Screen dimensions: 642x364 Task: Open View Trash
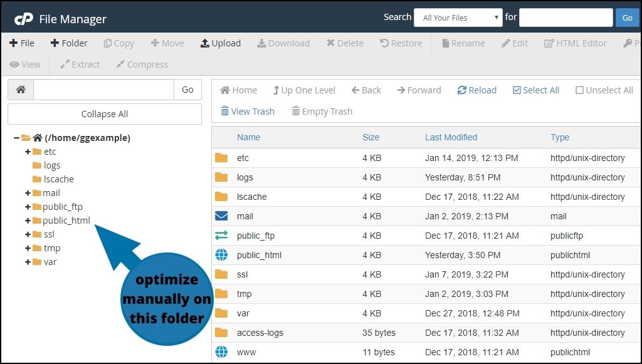pos(248,112)
